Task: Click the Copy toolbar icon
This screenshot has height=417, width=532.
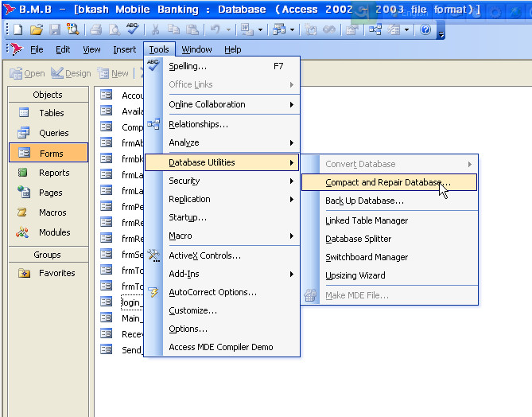Action: click(173, 30)
